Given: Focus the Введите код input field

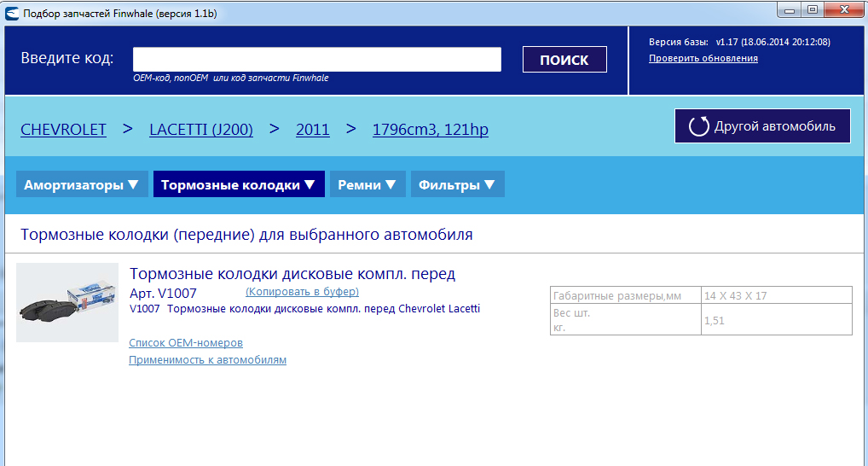Looking at the screenshot, I should pos(316,60).
